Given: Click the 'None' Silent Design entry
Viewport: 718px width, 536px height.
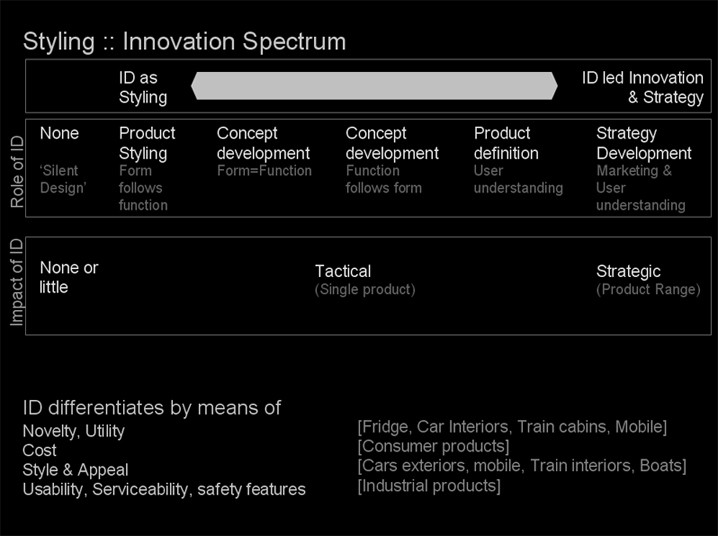Looking at the screenshot, I should pyautogui.click(x=59, y=133).
